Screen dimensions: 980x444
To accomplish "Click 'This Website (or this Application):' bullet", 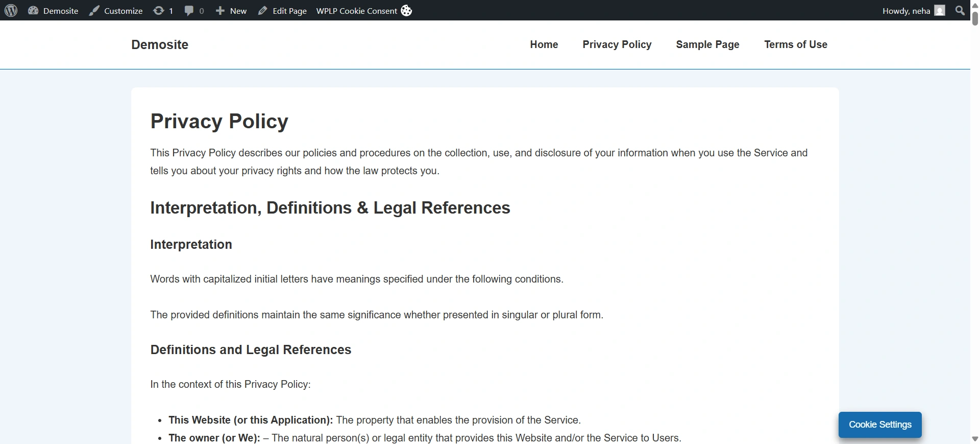I will [x=251, y=420].
